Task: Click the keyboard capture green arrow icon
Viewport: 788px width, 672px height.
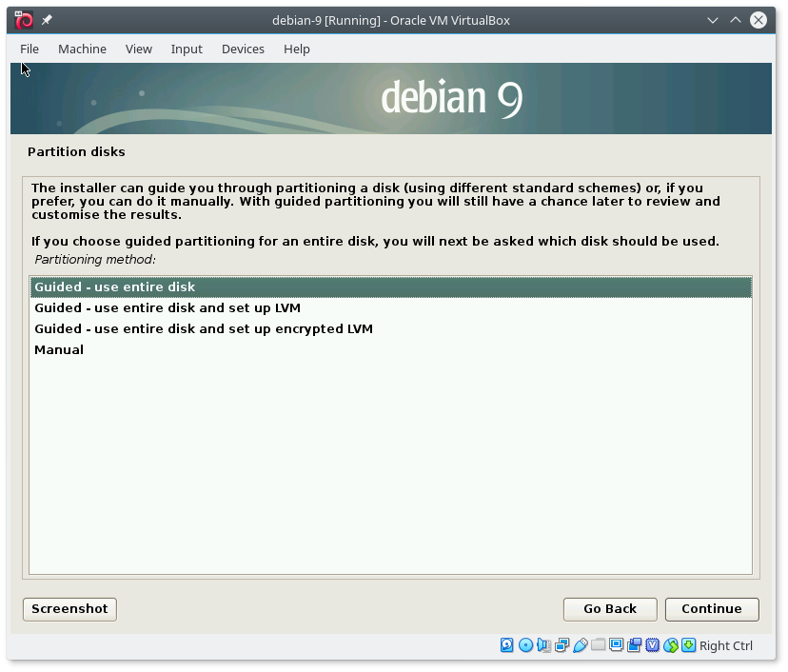Action: (688, 645)
